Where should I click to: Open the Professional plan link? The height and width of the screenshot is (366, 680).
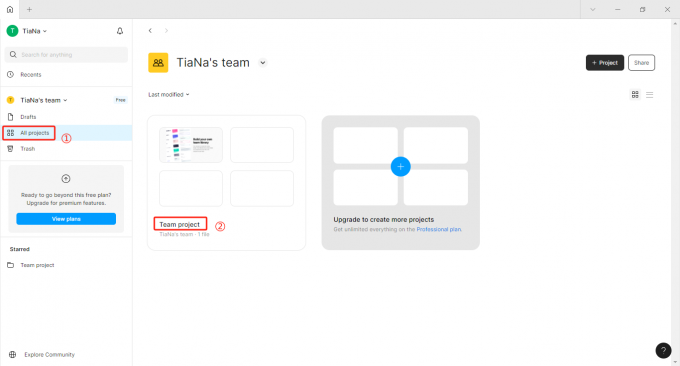438,229
